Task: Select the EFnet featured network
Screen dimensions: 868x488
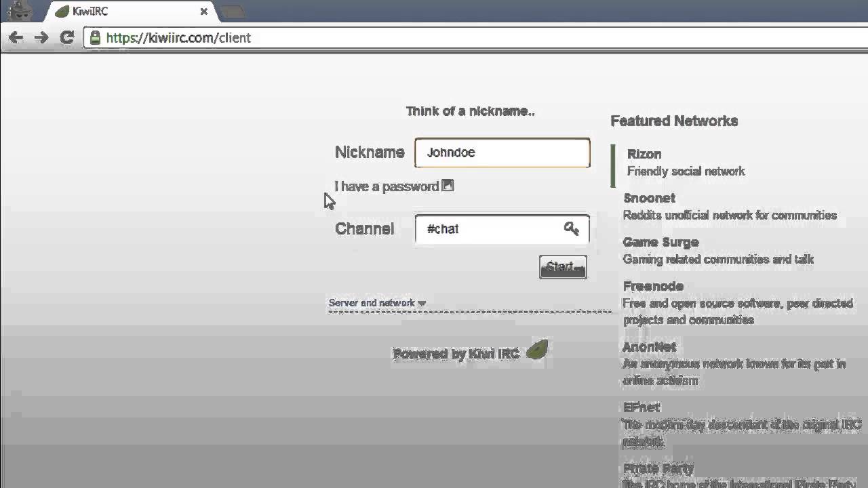Action: pyautogui.click(x=642, y=407)
